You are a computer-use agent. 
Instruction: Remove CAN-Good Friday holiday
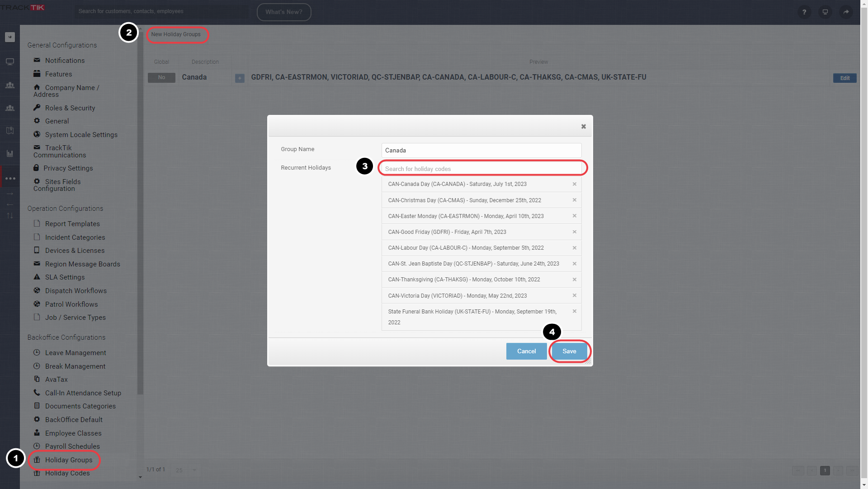(575, 232)
